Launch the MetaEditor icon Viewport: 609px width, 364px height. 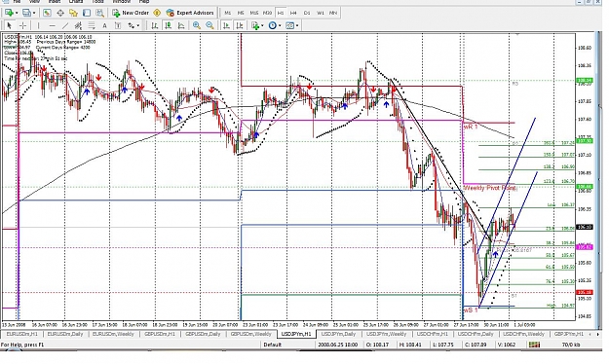[x=157, y=13]
